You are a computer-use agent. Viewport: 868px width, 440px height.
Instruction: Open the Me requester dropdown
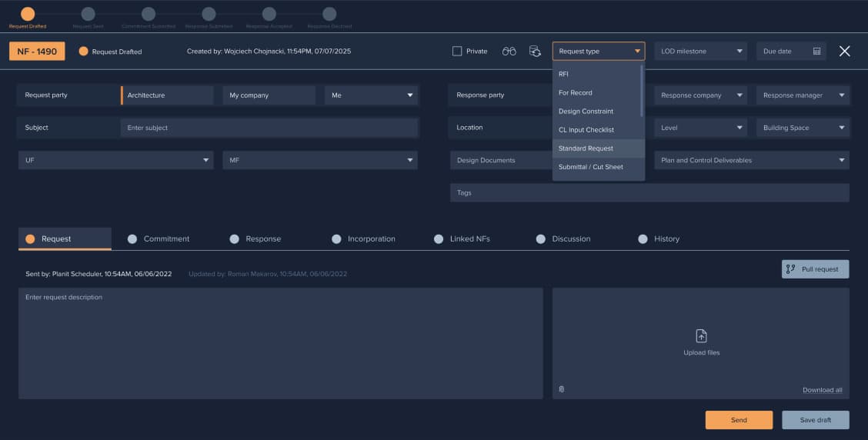click(x=372, y=95)
